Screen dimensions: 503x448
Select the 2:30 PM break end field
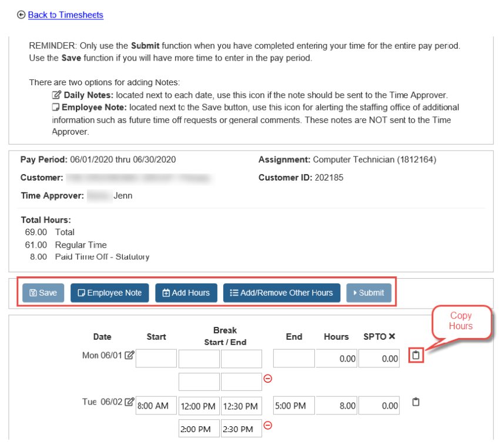coord(241,428)
